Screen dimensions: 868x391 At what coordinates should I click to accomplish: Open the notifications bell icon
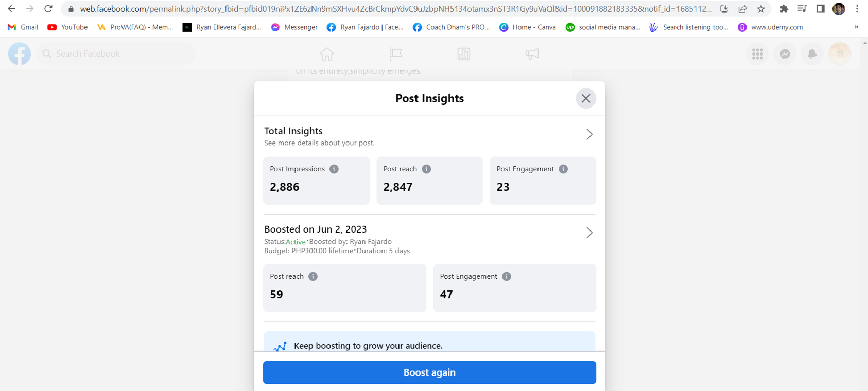[812, 54]
